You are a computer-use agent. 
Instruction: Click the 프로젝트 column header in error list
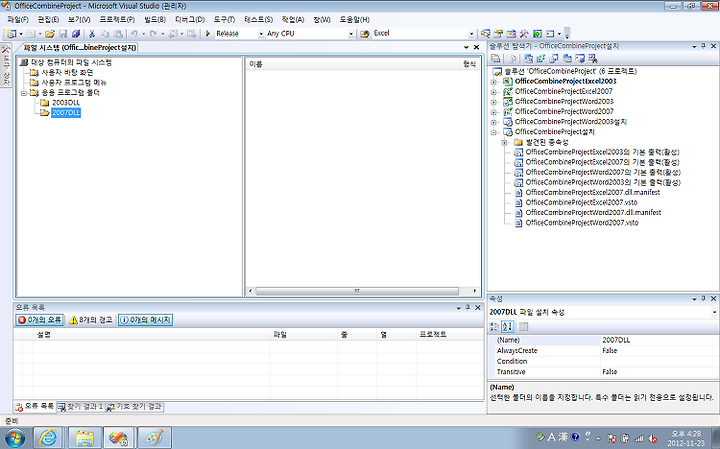click(x=450, y=335)
